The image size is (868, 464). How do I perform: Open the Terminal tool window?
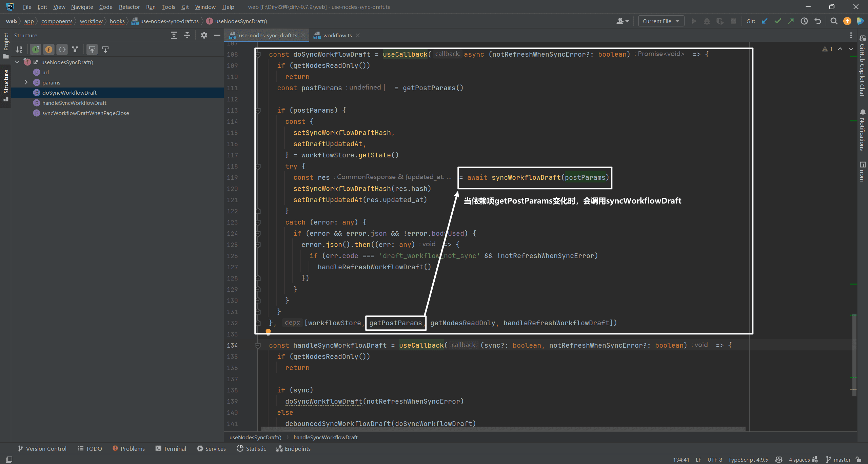click(x=171, y=448)
